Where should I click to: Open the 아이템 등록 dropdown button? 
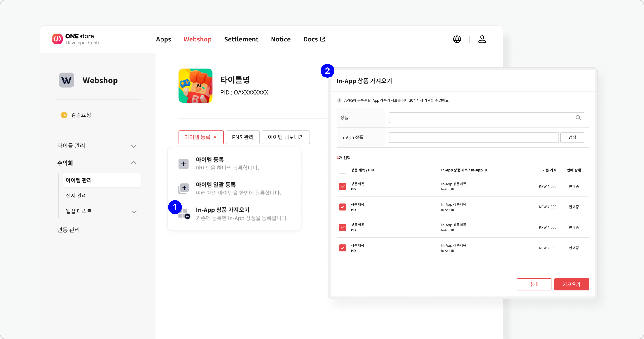pos(201,137)
